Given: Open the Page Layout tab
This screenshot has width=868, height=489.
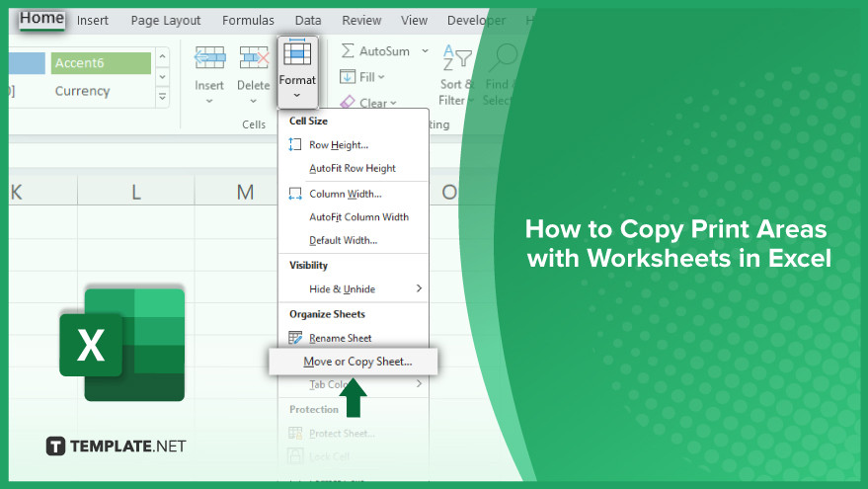Looking at the screenshot, I should tap(166, 21).
